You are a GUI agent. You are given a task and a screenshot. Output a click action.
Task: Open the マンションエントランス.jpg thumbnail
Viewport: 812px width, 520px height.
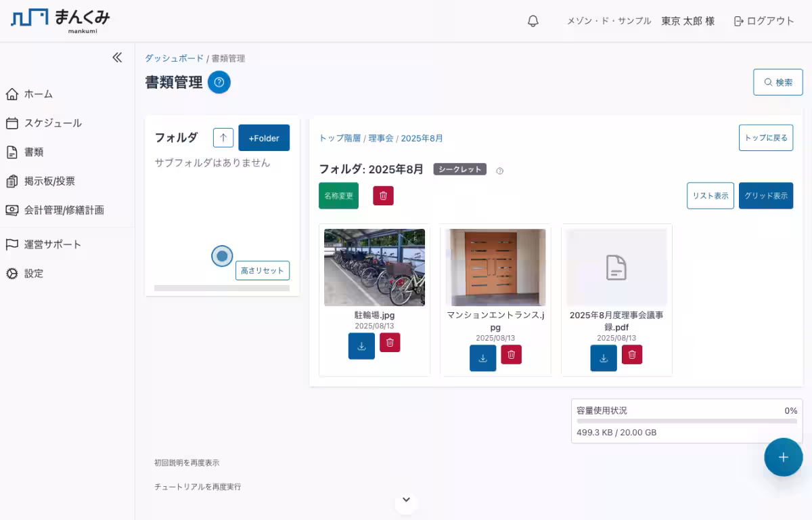(495, 267)
